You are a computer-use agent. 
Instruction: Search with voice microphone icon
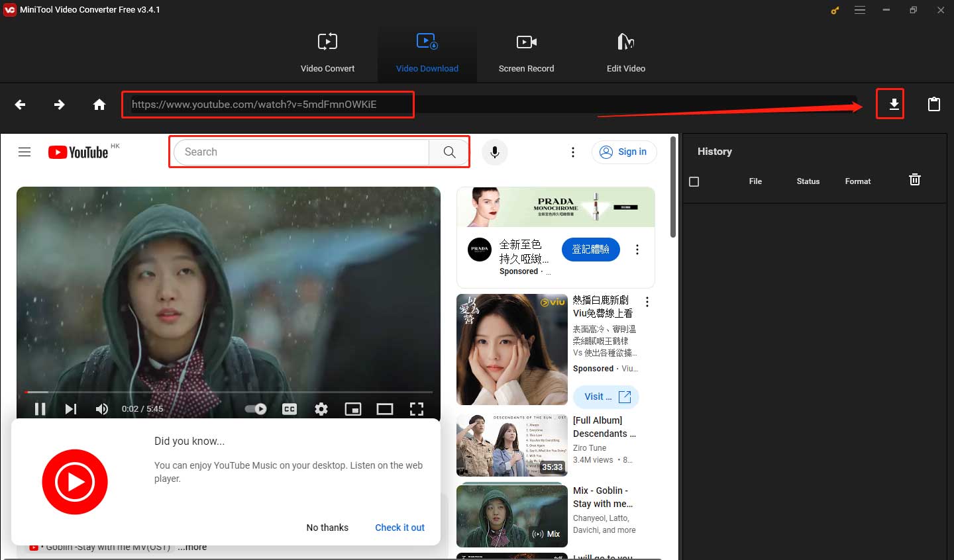494,152
